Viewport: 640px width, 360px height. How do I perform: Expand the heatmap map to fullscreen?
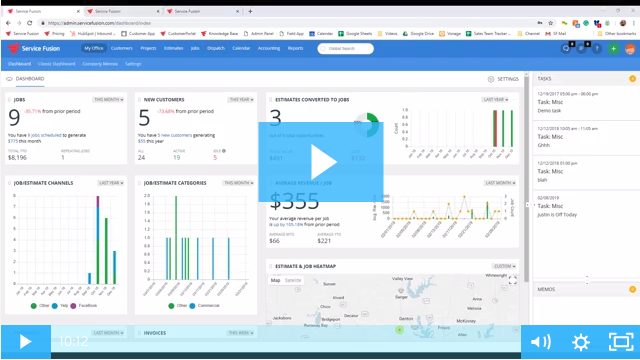click(x=513, y=280)
